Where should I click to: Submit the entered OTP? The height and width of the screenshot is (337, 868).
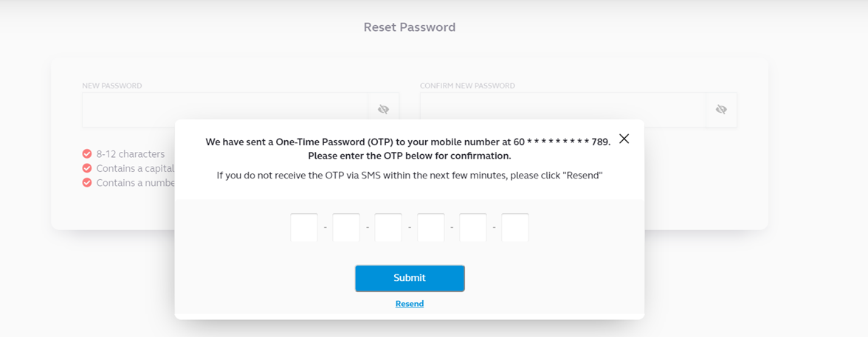coord(410,278)
